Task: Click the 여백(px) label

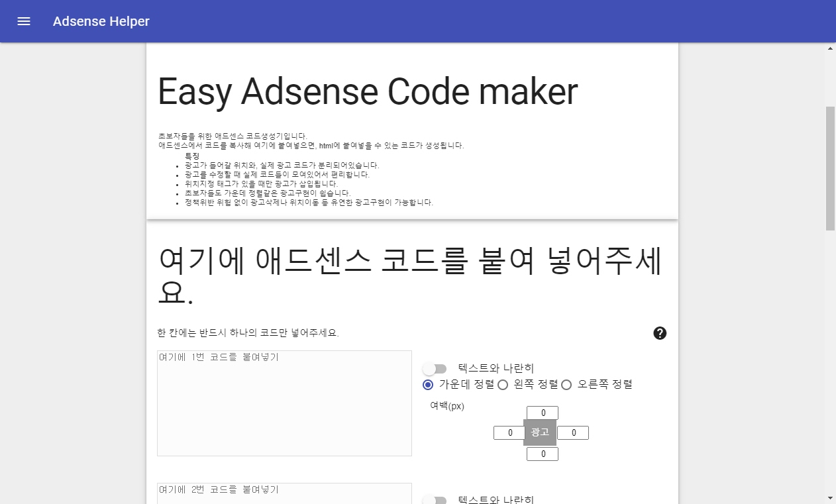Action: tap(447, 406)
